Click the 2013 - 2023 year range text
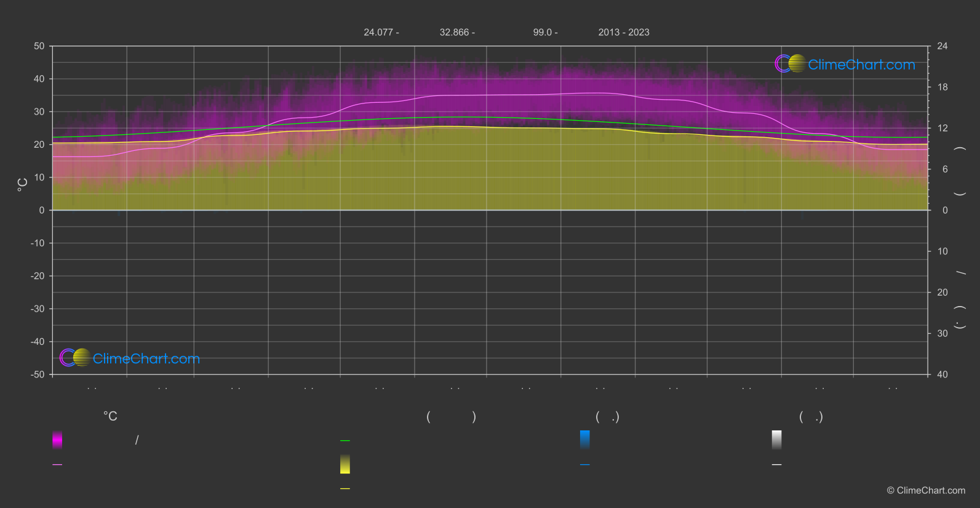The width and height of the screenshot is (980, 508). [x=624, y=33]
